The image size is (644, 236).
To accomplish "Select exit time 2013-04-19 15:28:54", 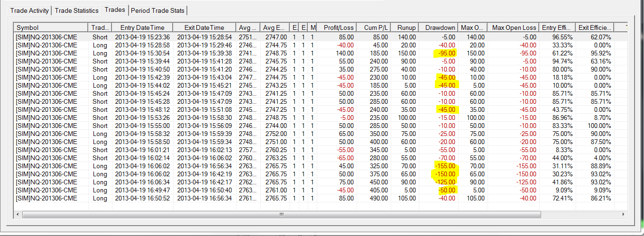I will pyautogui.click(x=204, y=36).
